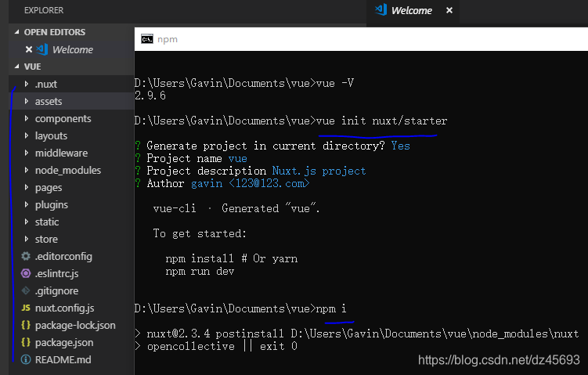Open the nuxt.config.js file
Screen dimensions: 588x375
click(x=71, y=308)
